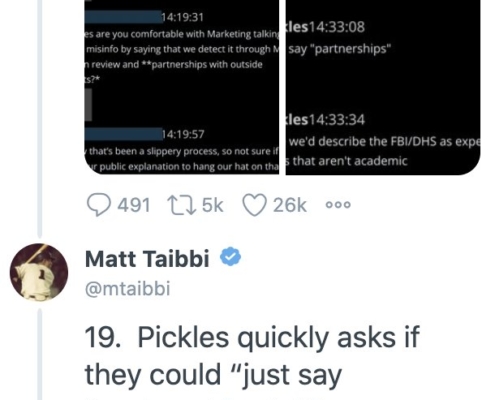This screenshot has width=495, height=400.
Task: View the 26k likes count
Action: pos(289,205)
